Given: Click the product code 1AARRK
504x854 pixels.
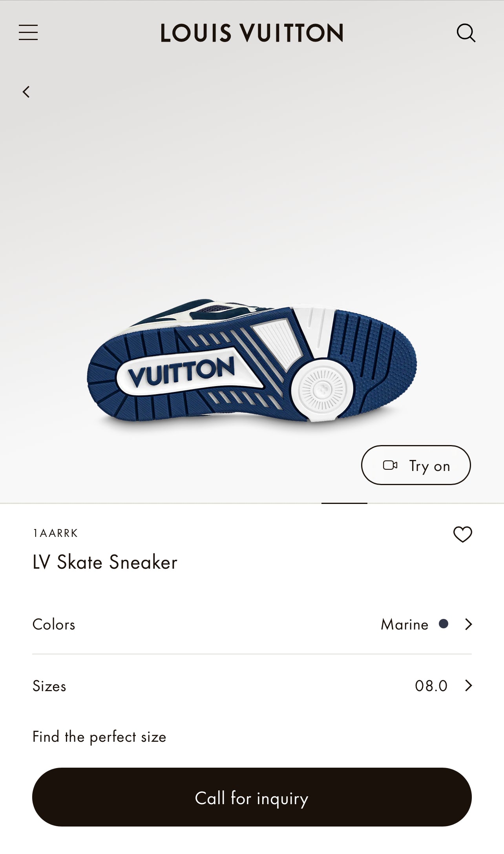Looking at the screenshot, I should [55, 533].
